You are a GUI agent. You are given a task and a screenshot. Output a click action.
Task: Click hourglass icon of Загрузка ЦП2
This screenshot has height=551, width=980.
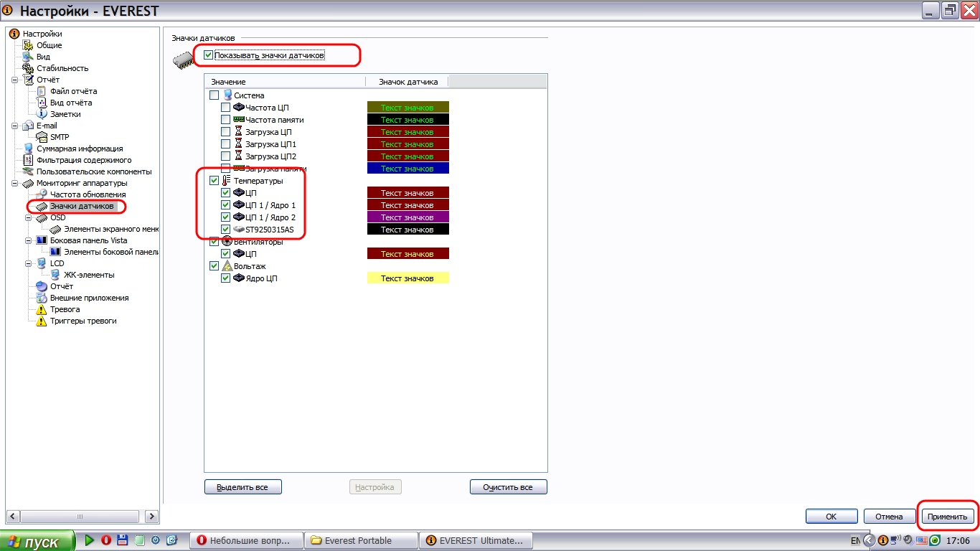coord(239,156)
